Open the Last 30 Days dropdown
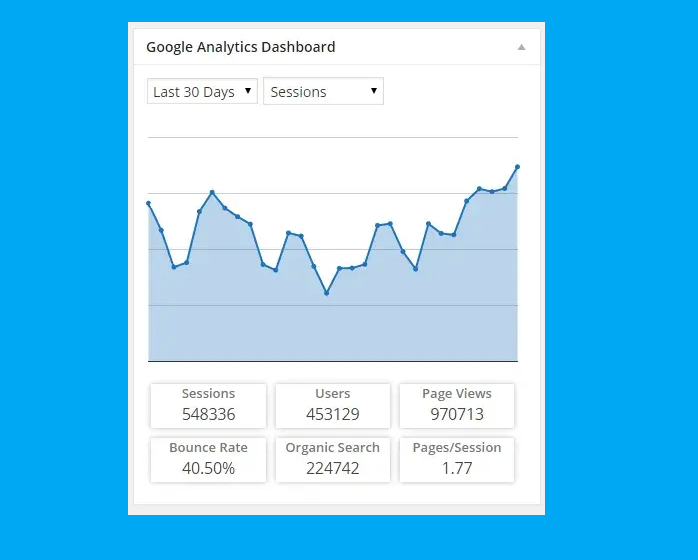This screenshot has width=698, height=560. point(202,91)
